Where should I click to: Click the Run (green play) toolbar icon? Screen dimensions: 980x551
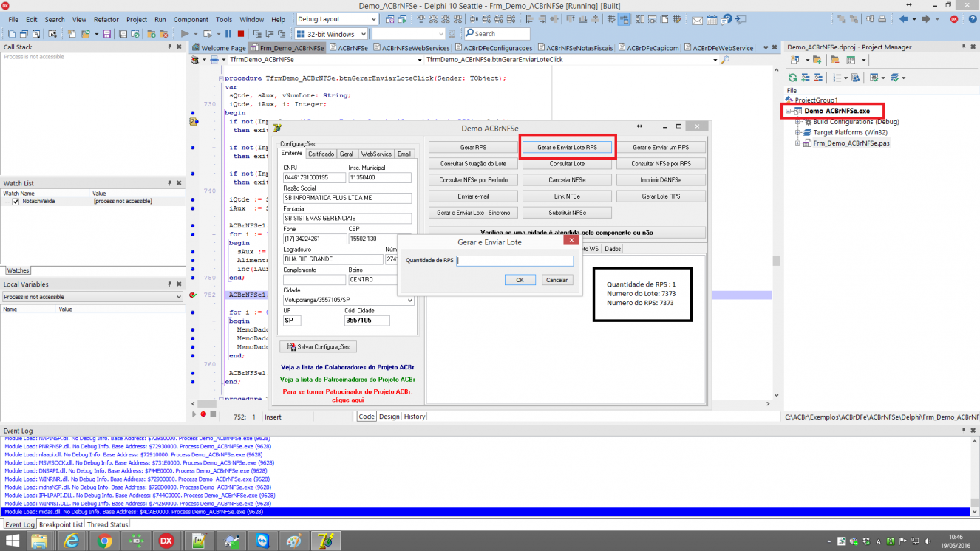click(x=184, y=34)
